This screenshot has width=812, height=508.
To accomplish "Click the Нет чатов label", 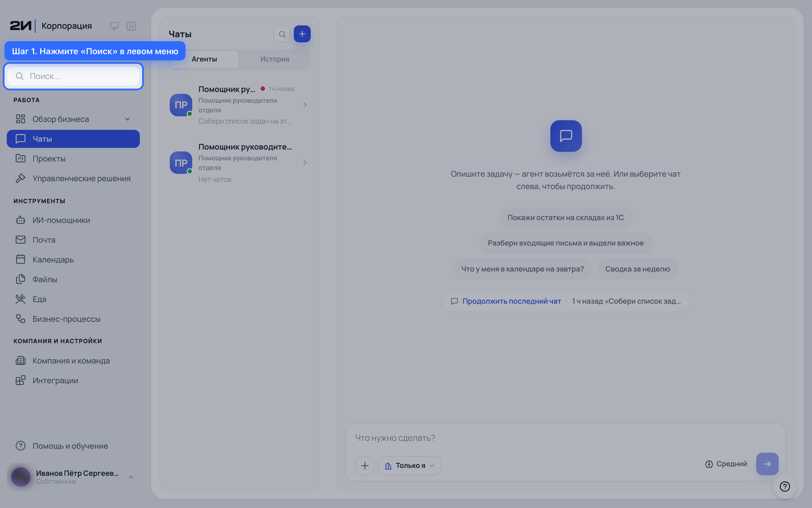I will point(215,179).
